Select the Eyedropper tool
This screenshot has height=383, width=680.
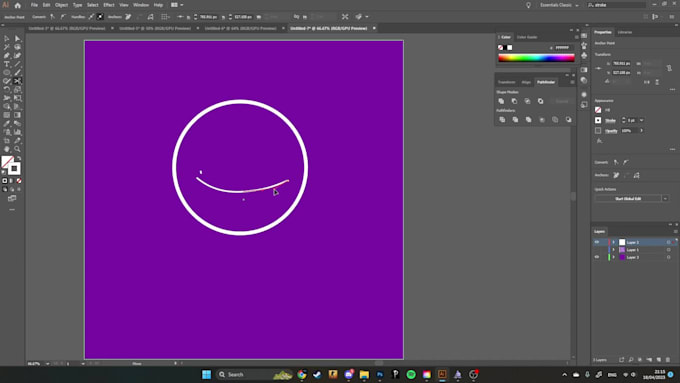tap(7, 124)
